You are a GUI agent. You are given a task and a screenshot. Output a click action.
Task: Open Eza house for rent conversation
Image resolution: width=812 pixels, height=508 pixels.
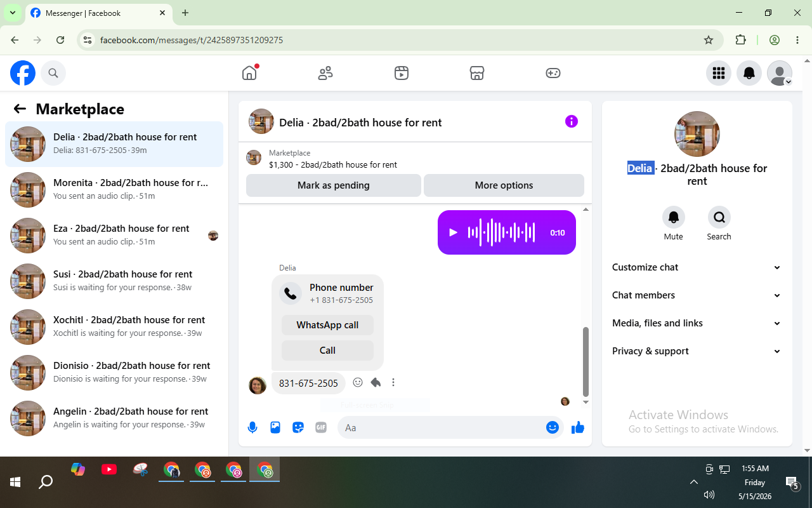click(x=114, y=236)
